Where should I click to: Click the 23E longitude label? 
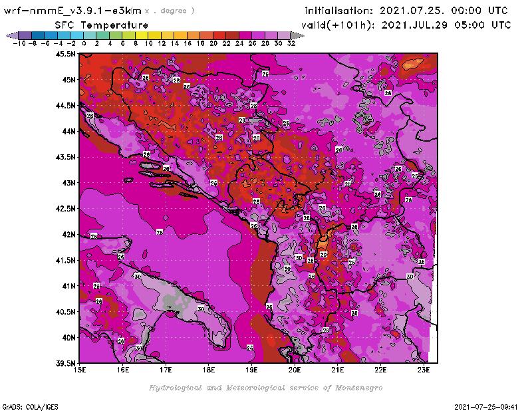[424, 370]
